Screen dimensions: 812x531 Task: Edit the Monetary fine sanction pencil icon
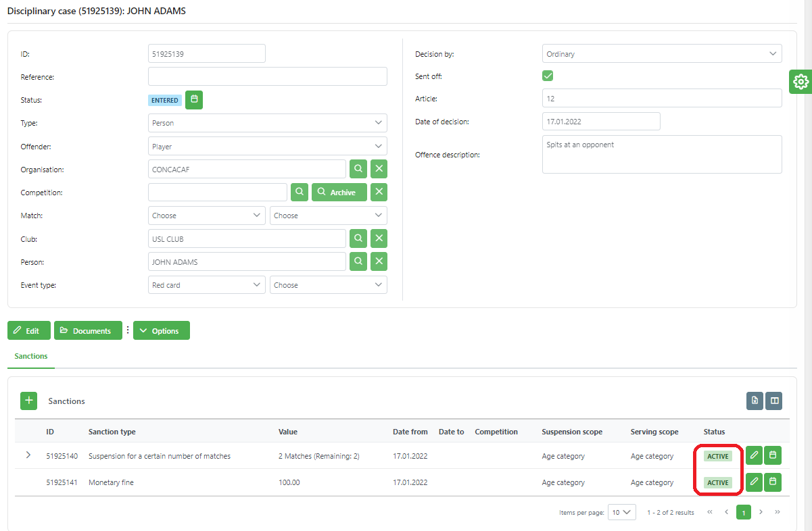pyautogui.click(x=754, y=482)
